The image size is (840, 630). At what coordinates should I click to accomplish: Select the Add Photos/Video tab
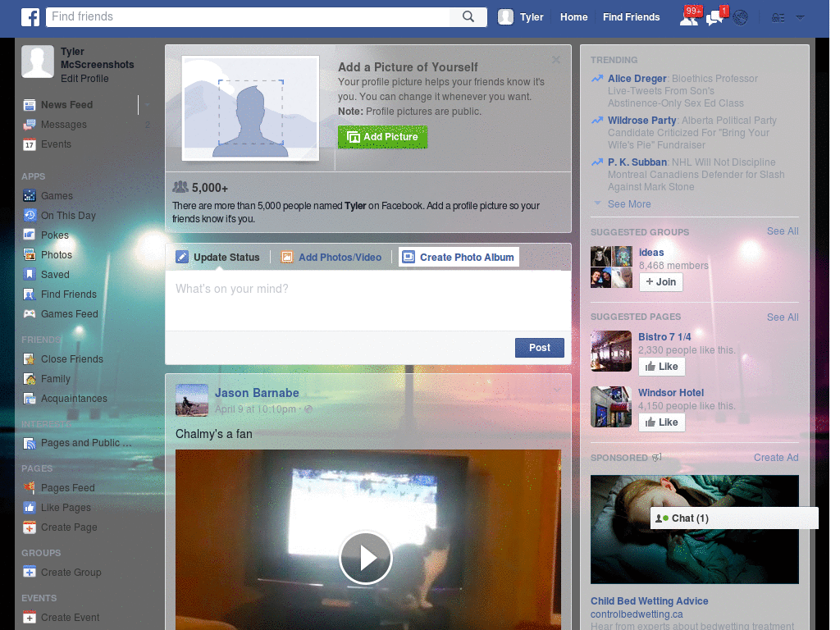(x=331, y=257)
